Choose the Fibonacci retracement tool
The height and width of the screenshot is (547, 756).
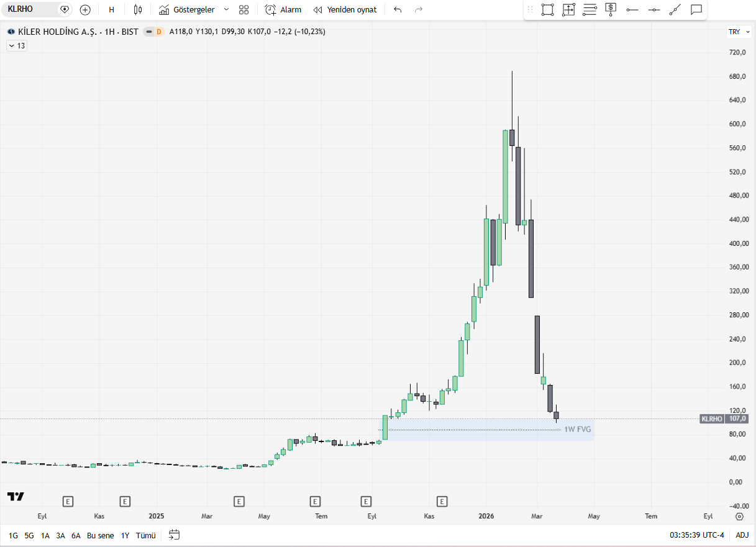(590, 9)
